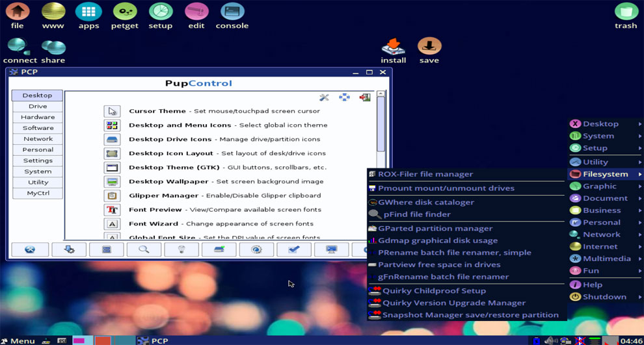Click the Glipper Manager icon
Image resolution: width=644 pixels, height=345 pixels.
point(112,196)
